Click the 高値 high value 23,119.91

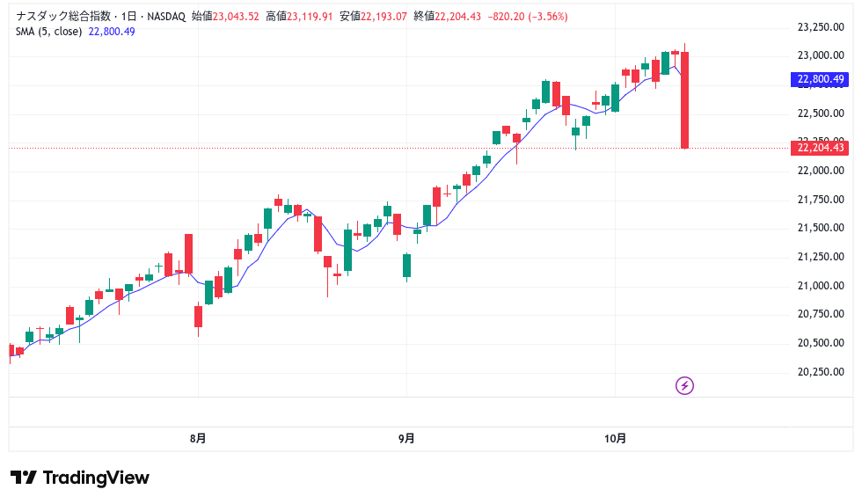coord(311,17)
